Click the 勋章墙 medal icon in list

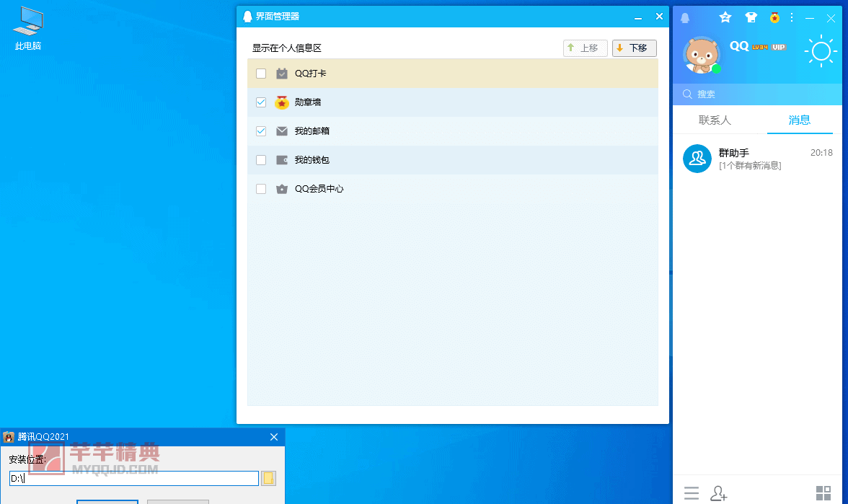(282, 102)
